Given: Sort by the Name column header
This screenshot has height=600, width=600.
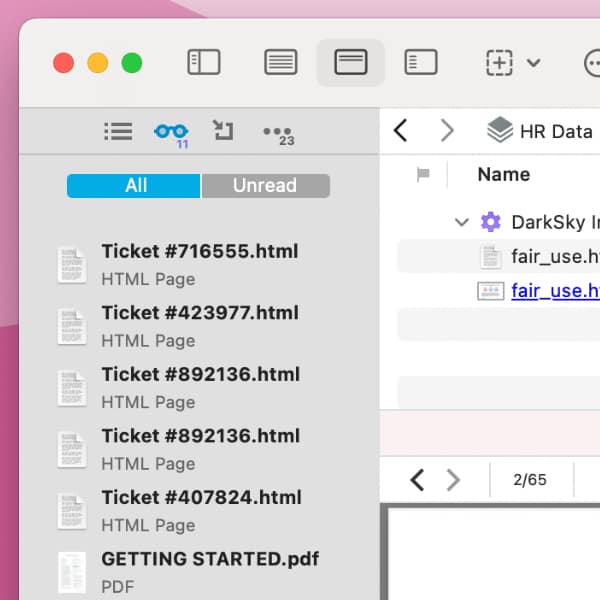Looking at the screenshot, I should 504,175.
